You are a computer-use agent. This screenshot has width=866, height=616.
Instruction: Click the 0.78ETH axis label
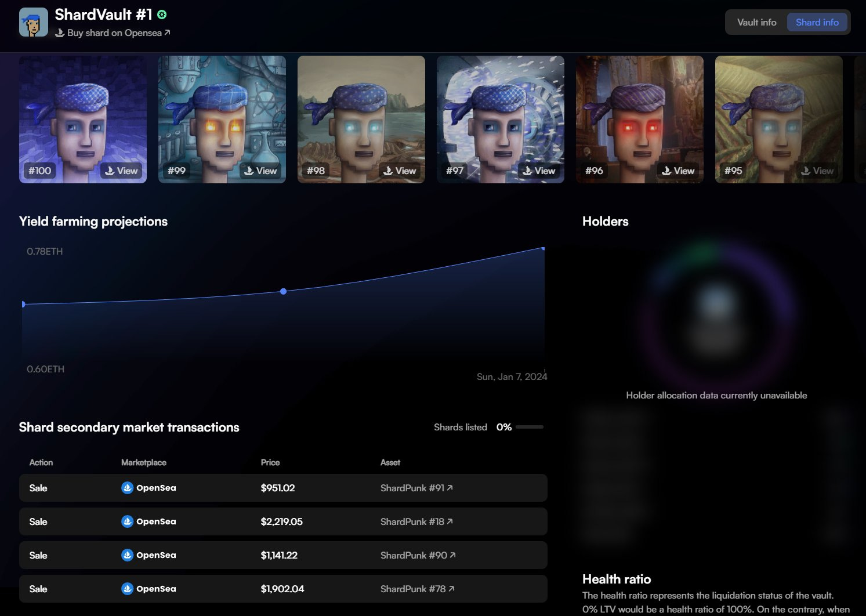point(45,251)
